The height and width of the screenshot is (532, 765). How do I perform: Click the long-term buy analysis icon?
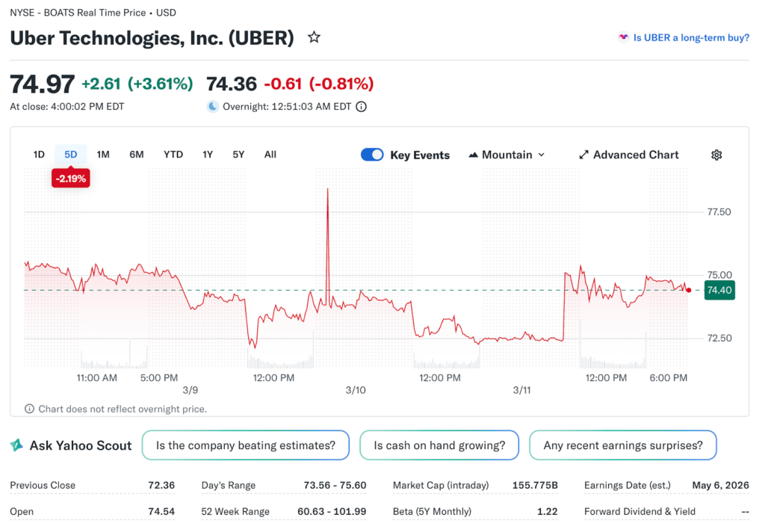tap(623, 37)
